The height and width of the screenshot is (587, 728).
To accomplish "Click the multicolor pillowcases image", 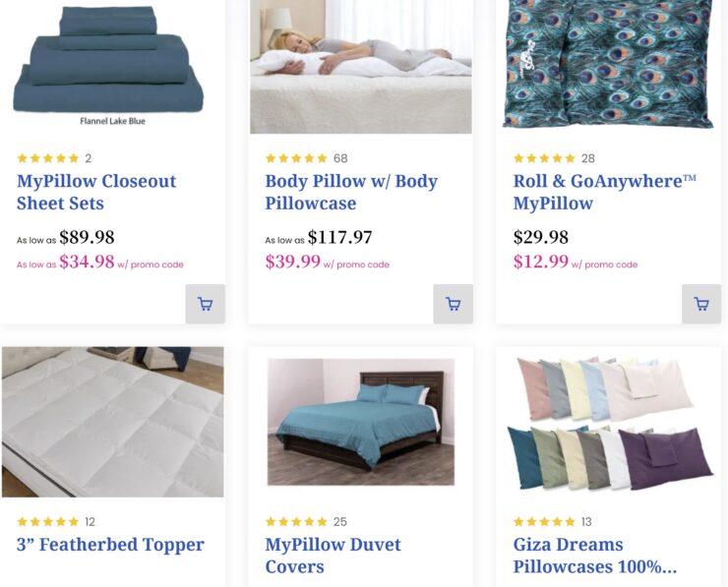I will (x=610, y=423).
